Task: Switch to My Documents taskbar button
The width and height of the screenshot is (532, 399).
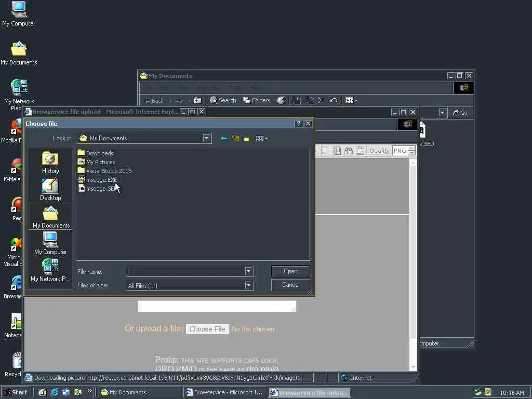Action: [x=140, y=392]
